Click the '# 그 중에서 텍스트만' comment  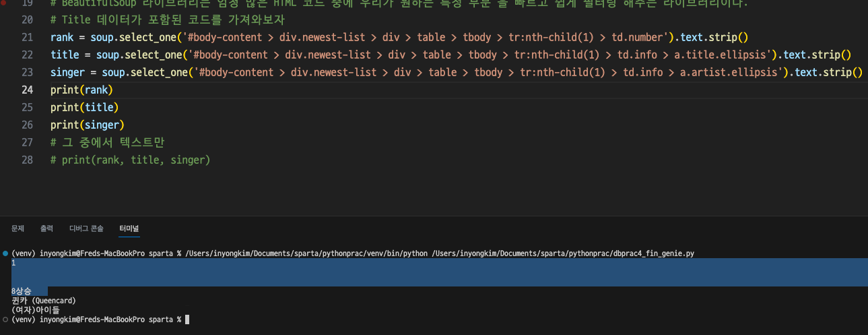tap(108, 142)
